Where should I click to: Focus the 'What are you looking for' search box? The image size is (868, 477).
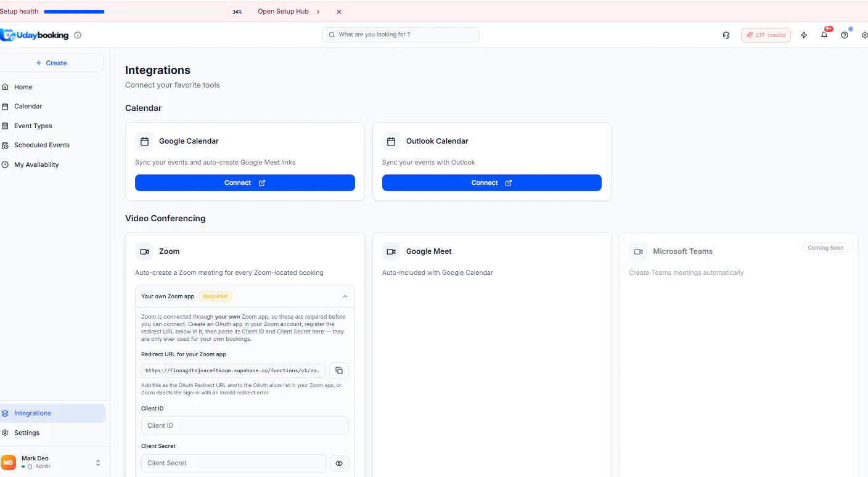click(x=401, y=35)
